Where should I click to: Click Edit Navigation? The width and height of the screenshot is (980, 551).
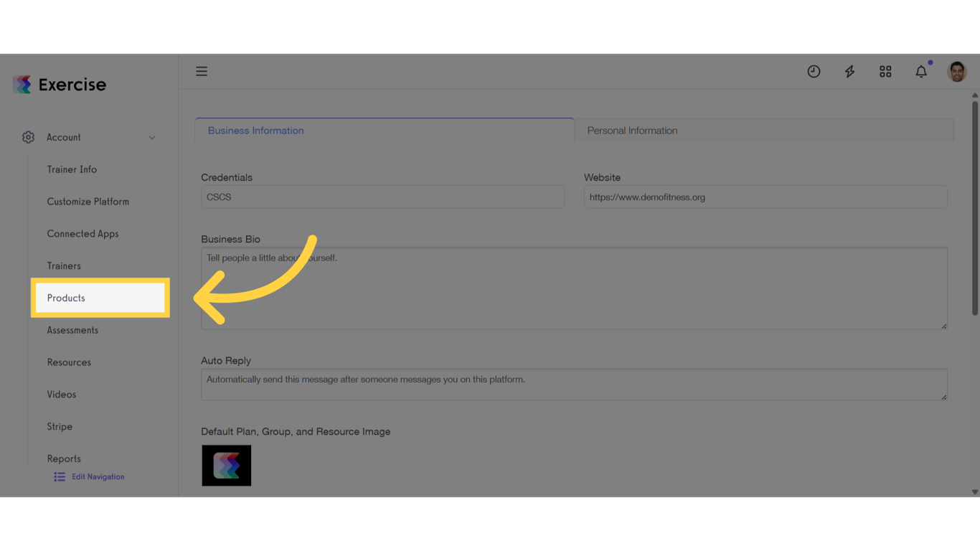pyautogui.click(x=98, y=476)
